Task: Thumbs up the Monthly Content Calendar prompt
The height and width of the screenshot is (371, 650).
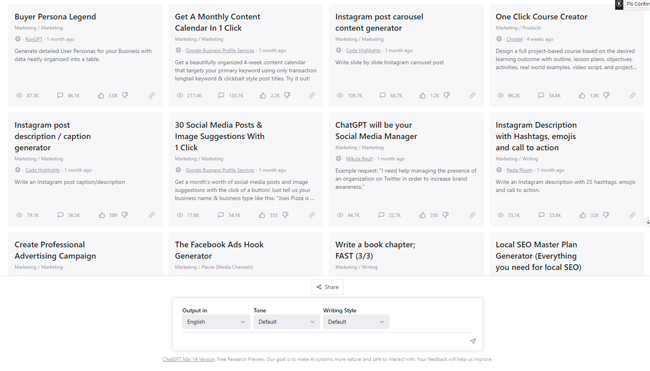Action: (263, 95)
